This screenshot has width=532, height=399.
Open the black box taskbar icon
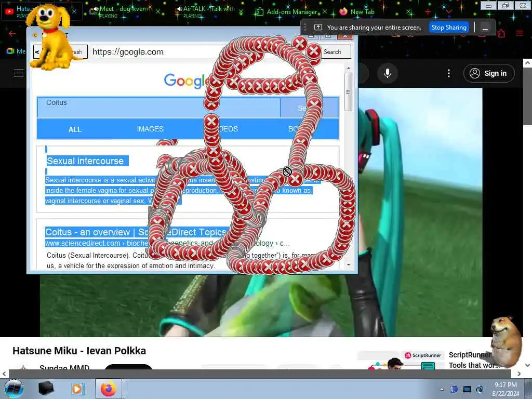(x=46, y=389)
